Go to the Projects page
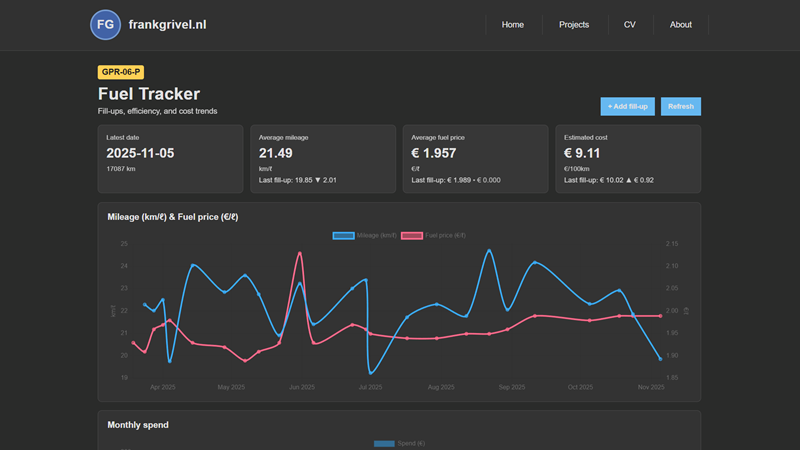The height and width of the screenshot is (450, 800). pyautogui.click(x=574, y=24)
